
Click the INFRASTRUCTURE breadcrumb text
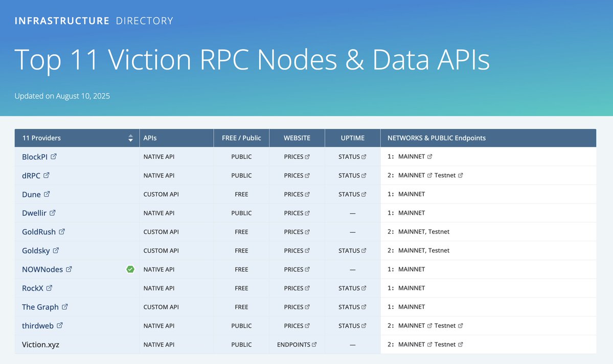pos(62,21)
